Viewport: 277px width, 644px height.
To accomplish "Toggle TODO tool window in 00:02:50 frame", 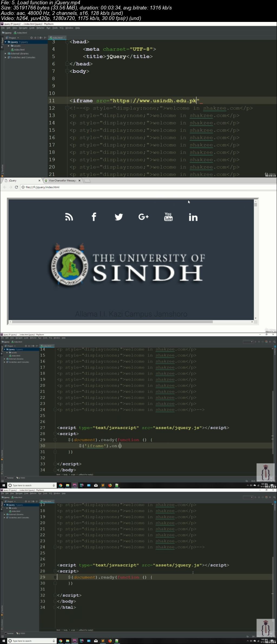I will (21, 633).
